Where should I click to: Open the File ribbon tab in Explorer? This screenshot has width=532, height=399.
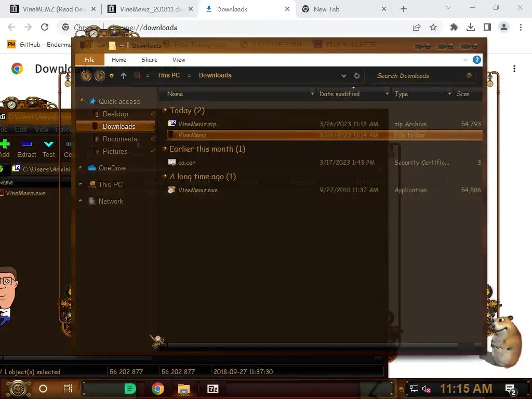click(x=89, y=60)
